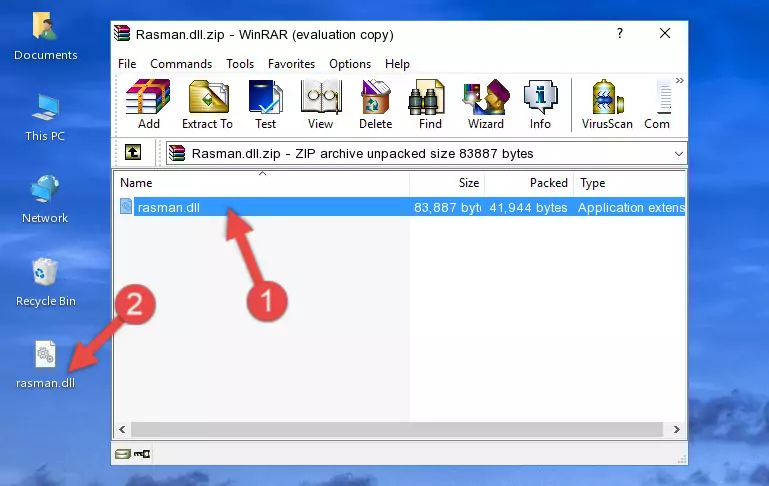Click the Add toolbar icon

click(x=148, y=104)
